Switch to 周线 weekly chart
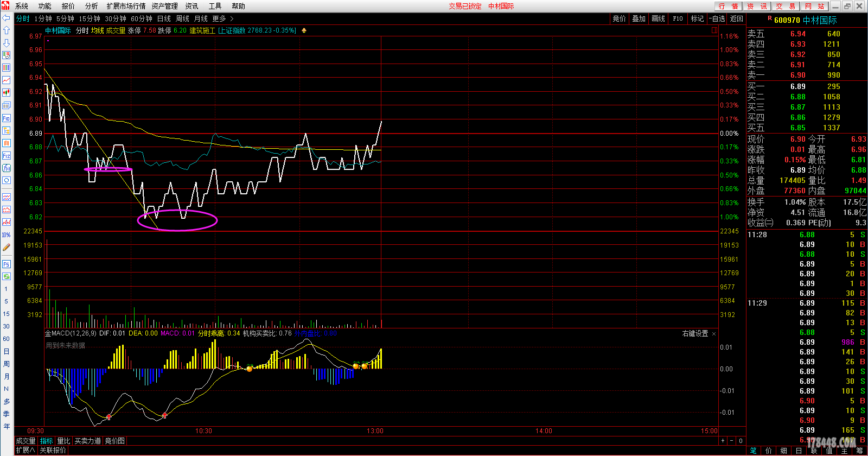The width and height of the screenshot is (868, 456). pos(182,18)
